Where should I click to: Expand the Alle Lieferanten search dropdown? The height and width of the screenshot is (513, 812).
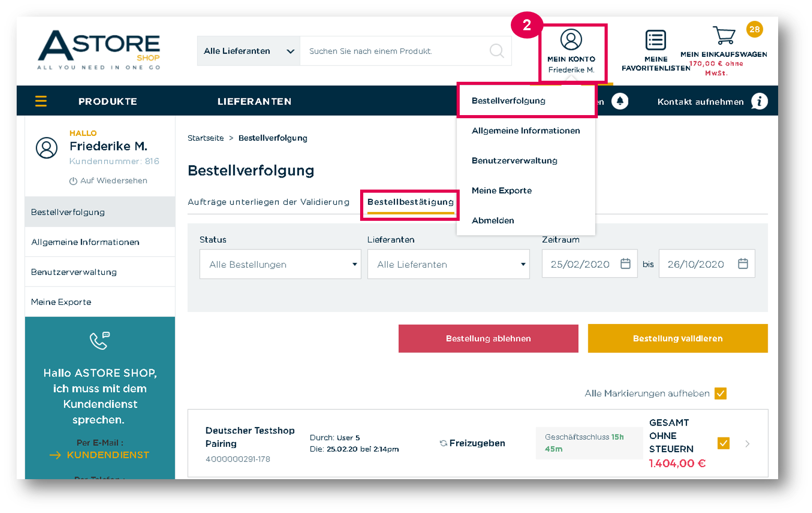248,51
